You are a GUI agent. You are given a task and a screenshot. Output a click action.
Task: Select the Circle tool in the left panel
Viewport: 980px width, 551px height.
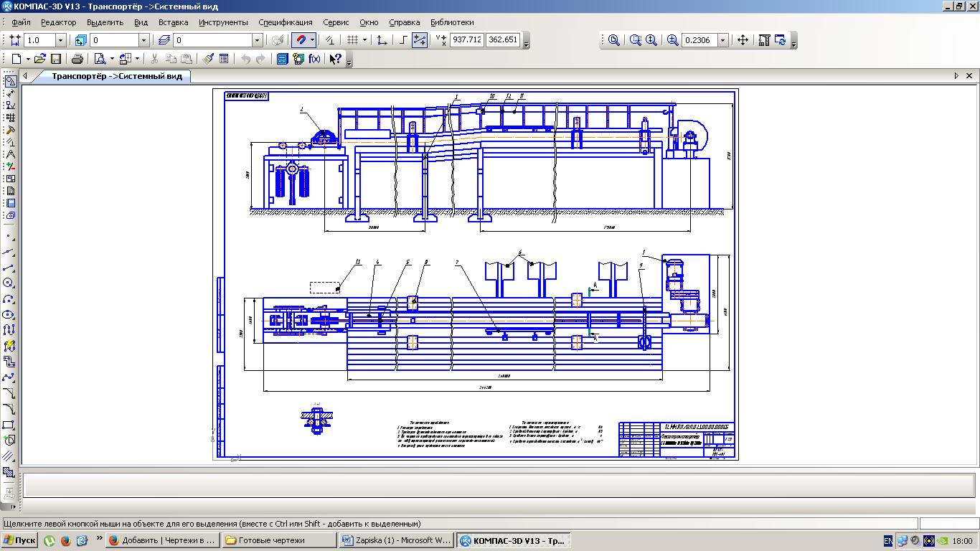[x=9, y=283]
